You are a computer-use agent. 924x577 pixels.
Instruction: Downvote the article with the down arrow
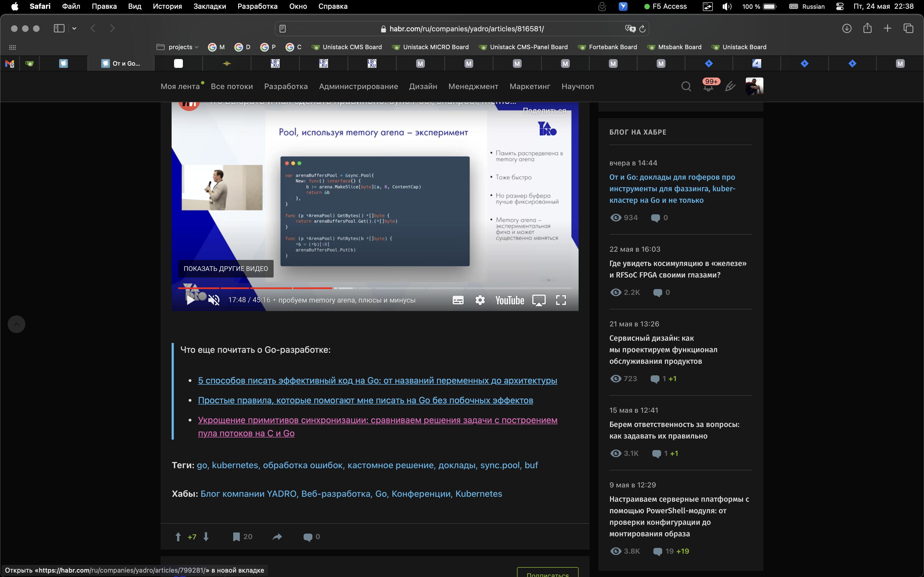tap(206, 537)
